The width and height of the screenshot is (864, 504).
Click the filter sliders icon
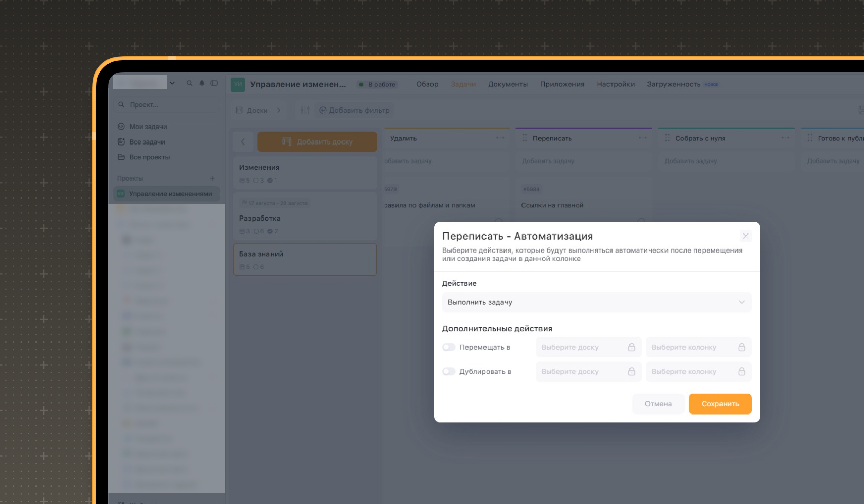click(x=305, y=110)
